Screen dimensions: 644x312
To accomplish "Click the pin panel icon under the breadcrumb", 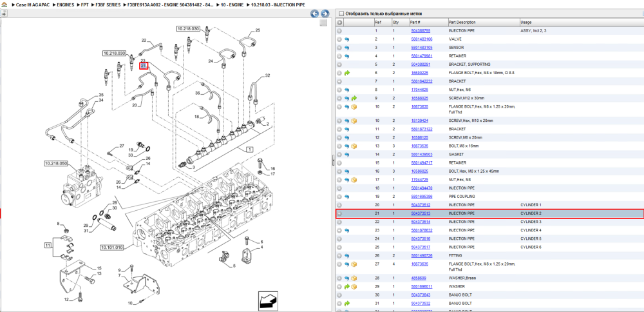I will click(4, 14).
